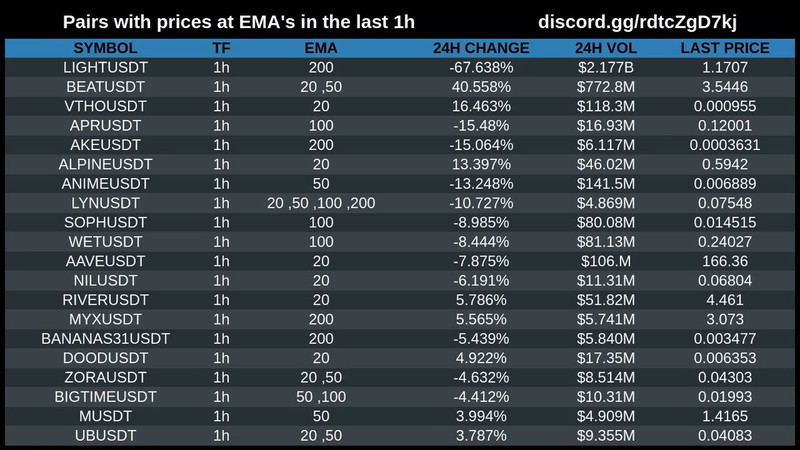Click the 24H VOL column header
The height and width of the screenshot is (450, 800).
click(608, 48)
